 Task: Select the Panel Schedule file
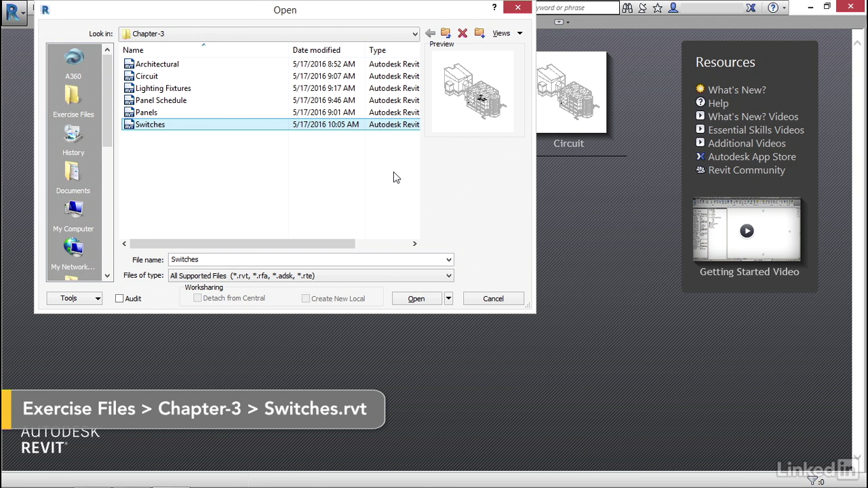(161, 100)
